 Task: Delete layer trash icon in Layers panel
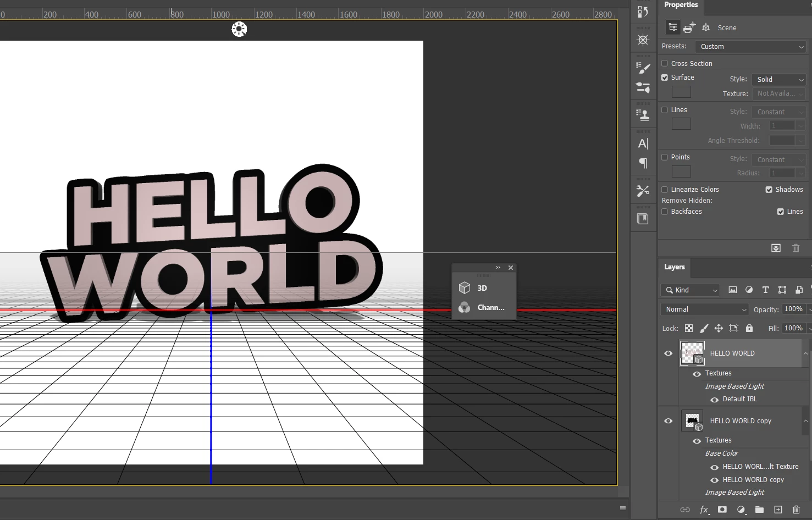coord(796,510)
